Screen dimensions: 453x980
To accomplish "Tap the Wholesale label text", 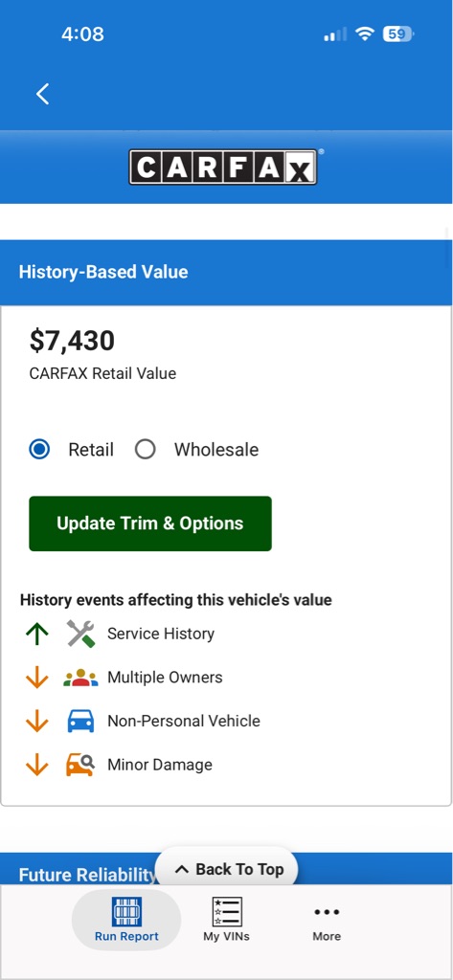I will click(x=215, y=450).
